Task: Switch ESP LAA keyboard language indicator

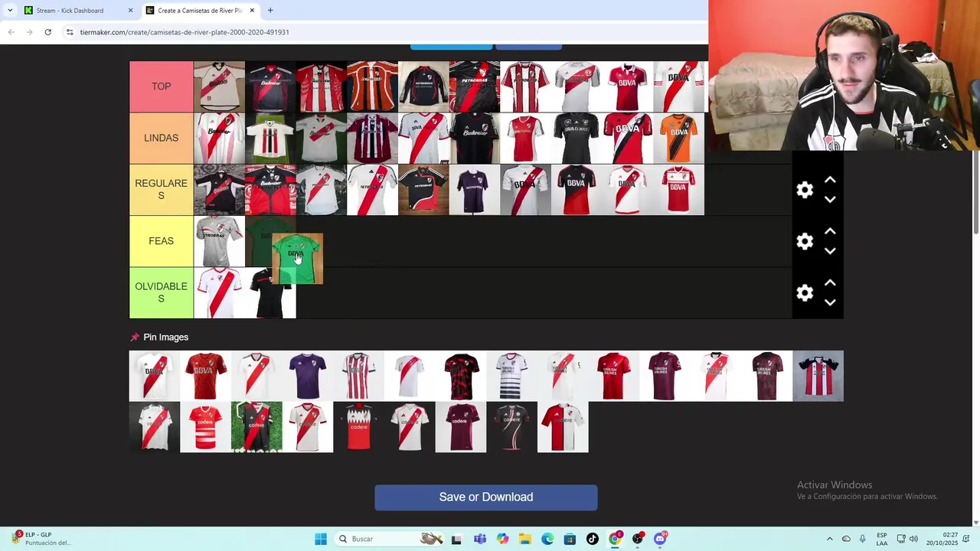Action: (882, 539)
